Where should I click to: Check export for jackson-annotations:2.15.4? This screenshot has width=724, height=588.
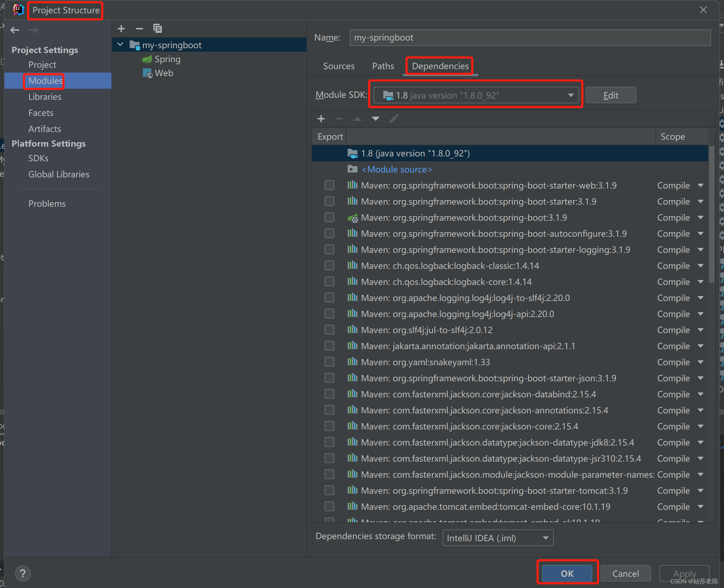[x=329, y=410]
